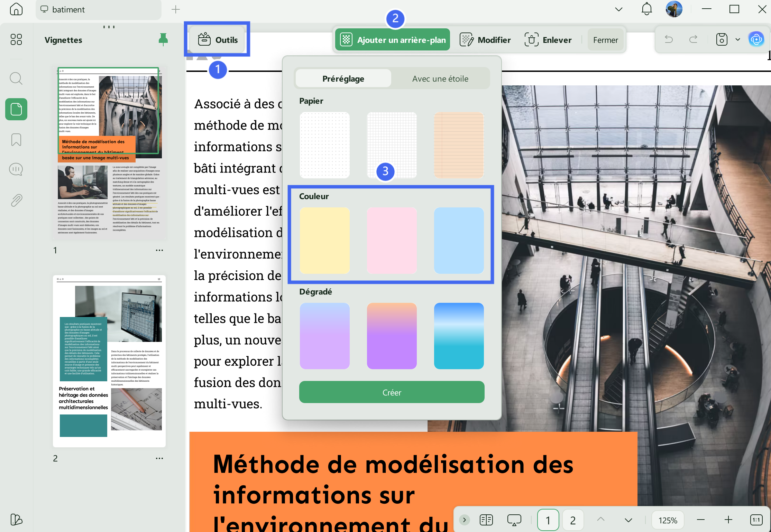Go to previous page arrow

601,520
